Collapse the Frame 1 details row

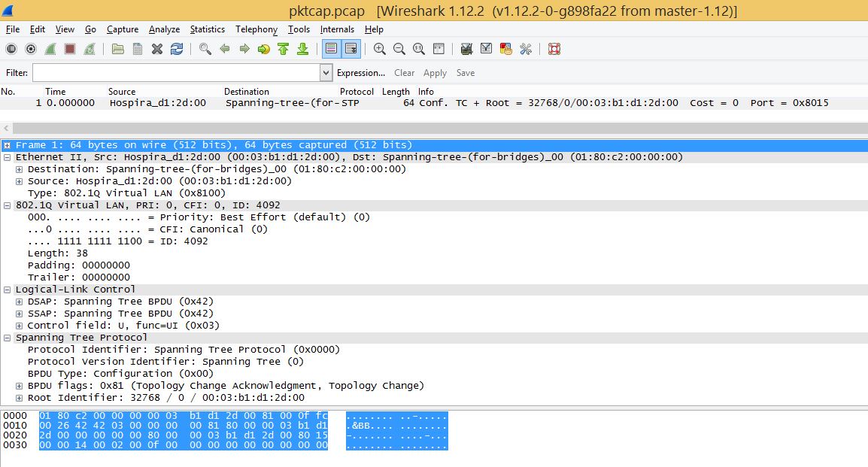click(x=7, y=144)
